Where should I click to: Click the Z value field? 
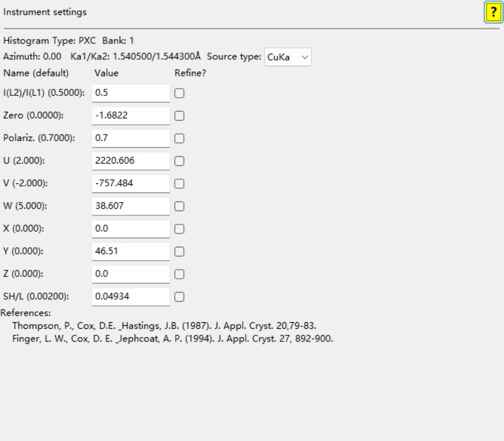click(x=131, y=274)
